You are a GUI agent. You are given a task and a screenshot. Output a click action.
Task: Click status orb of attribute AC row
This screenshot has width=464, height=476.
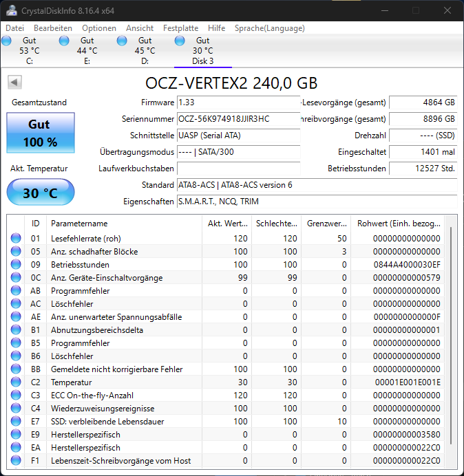click(x=16, y=303)
